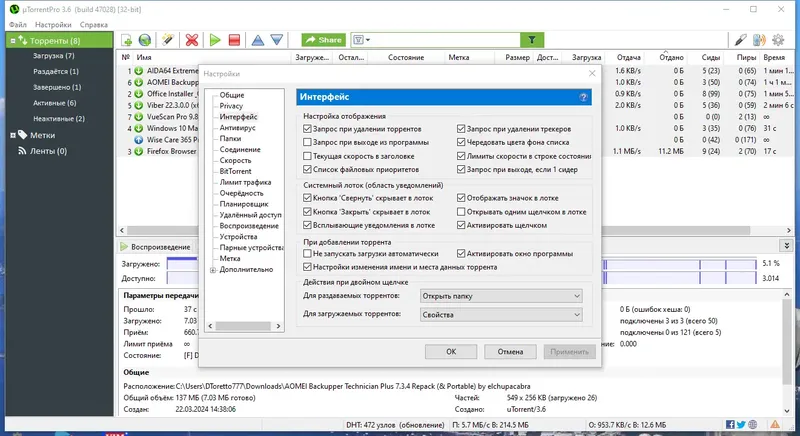Enable 'Текущая скорость в заголовке' checkbox
Viewport: 800px width, 436px height.
point(307,156)
